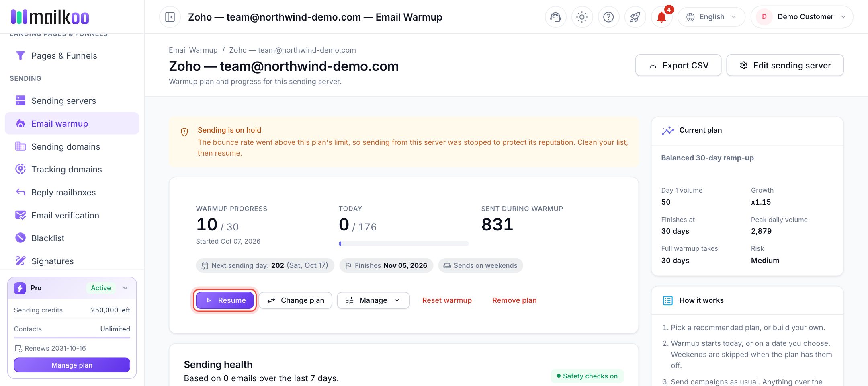This screenshot has height=386, width=868.
Task: Click today's sending progress bar
Action: tap(403, 244)
